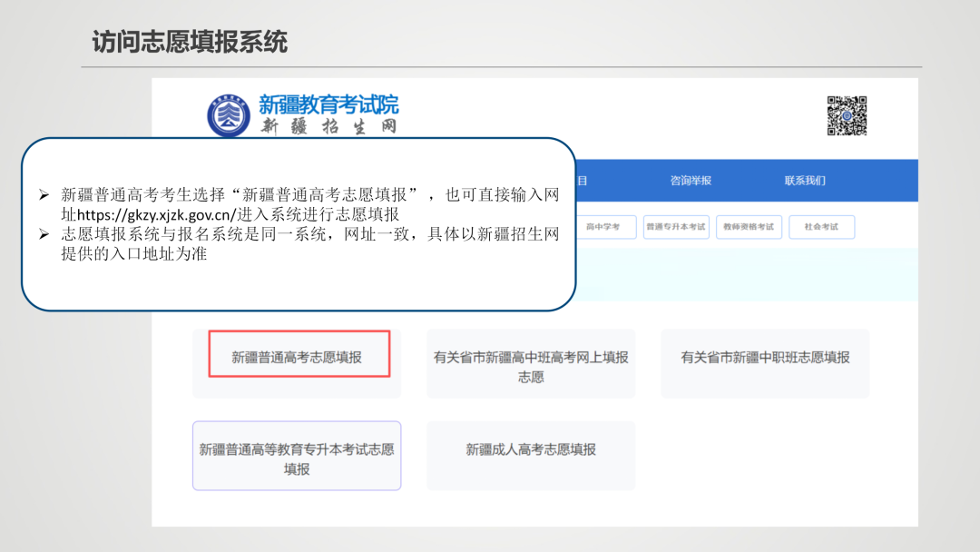The height and width of the screenshot is (552, 980).
Task: Click the Xinjiang Education Exam Institute logo emblem
Action: (x=228, y=115)
